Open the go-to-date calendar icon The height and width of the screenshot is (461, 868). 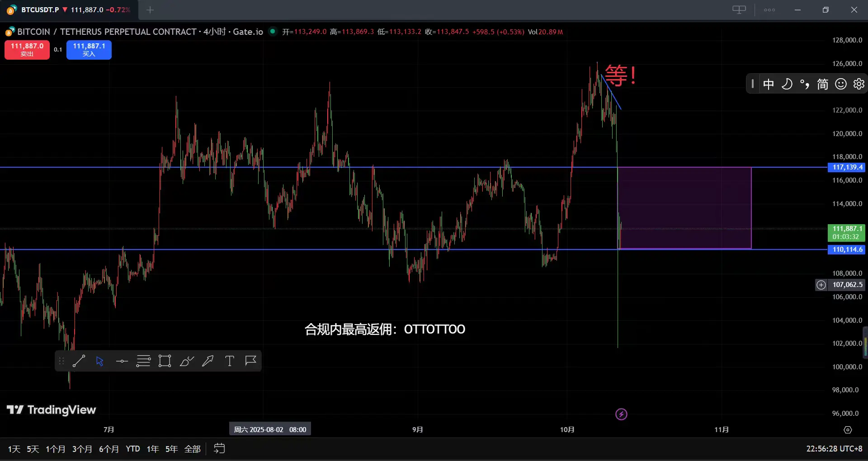tap(219, 448)
